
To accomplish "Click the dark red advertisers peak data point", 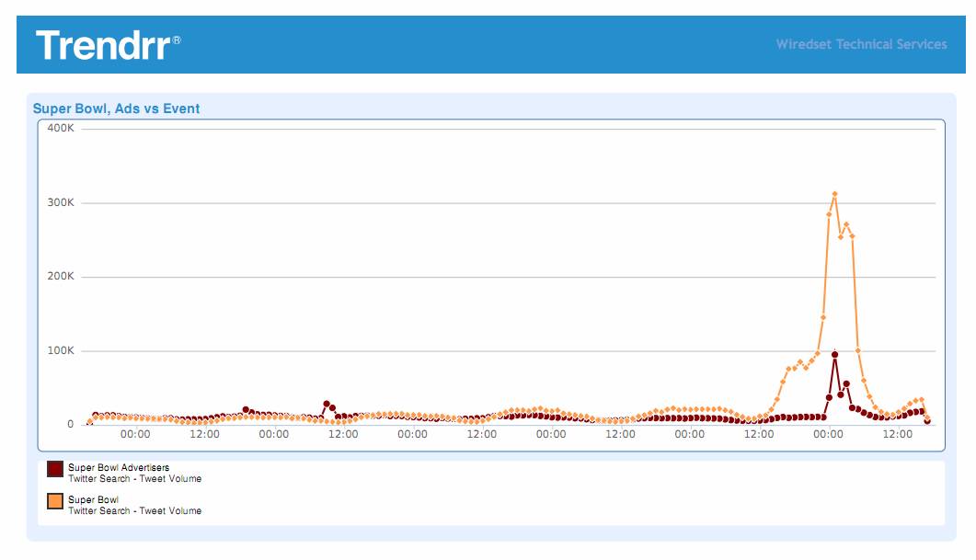I will [x=834, y=355].
